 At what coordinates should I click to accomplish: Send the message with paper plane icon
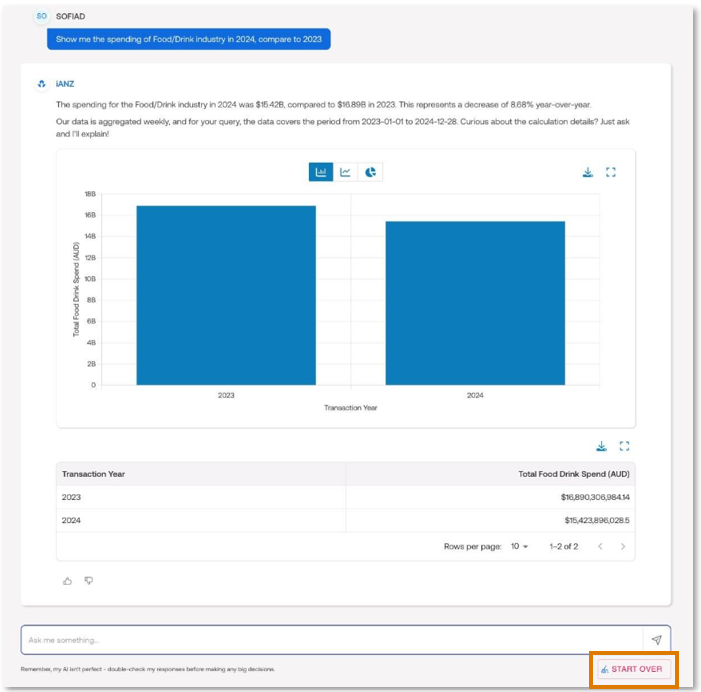656,640
